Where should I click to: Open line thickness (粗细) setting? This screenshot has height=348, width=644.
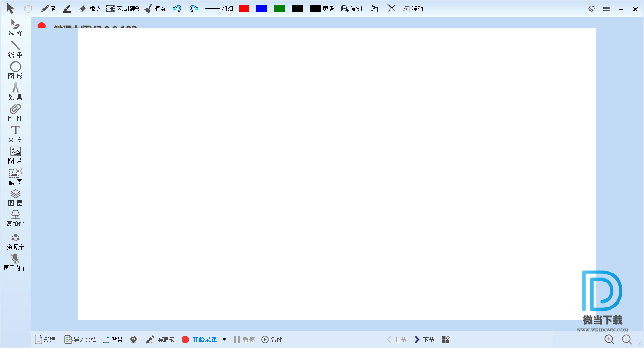[x=219, y=8]
